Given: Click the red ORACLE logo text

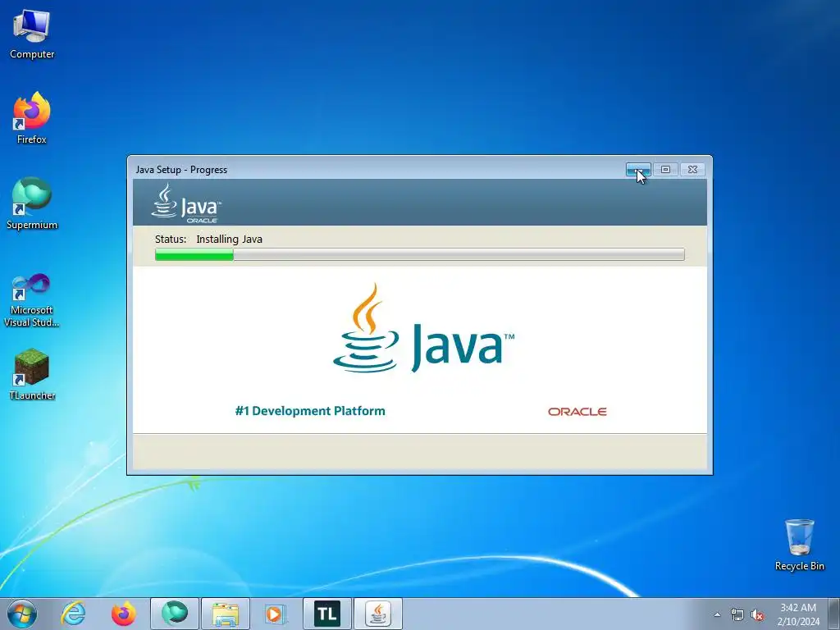Looking at the screenshot, I should (x=577, y=412).
